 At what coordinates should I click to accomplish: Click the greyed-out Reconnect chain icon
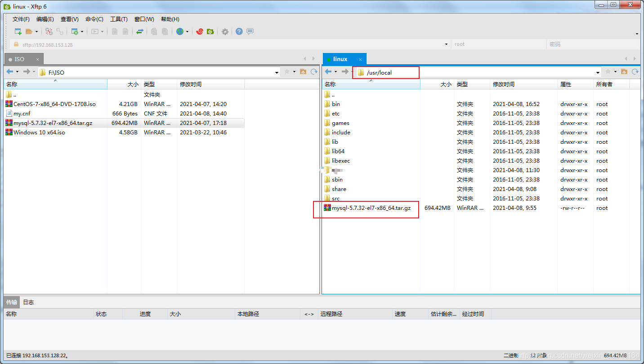click(x=60, y=31)
